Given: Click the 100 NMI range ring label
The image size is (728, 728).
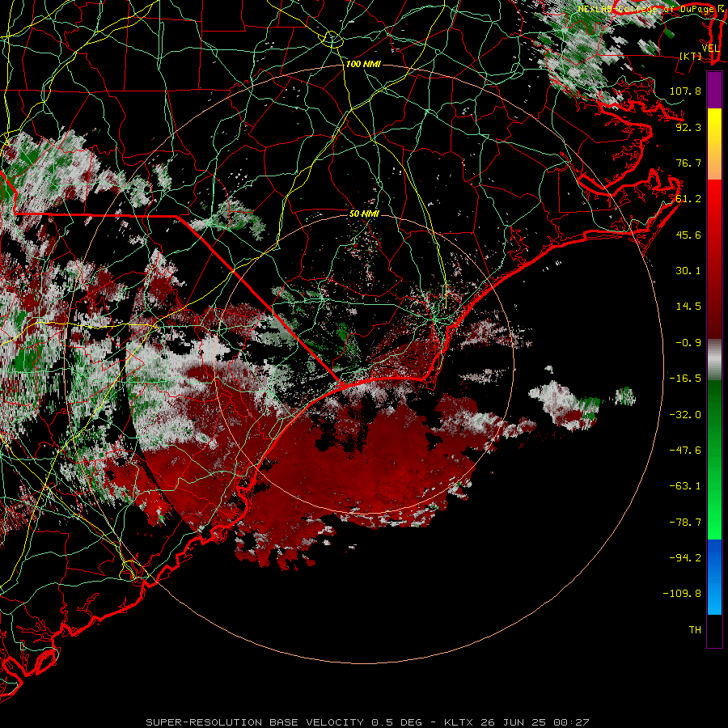Looking at the screenshot, I should (x=363, y=64).
